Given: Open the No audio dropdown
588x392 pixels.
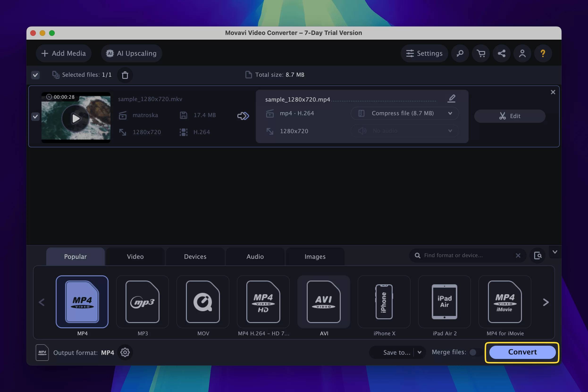Looking at the screenshot, I should click(404, 131).
